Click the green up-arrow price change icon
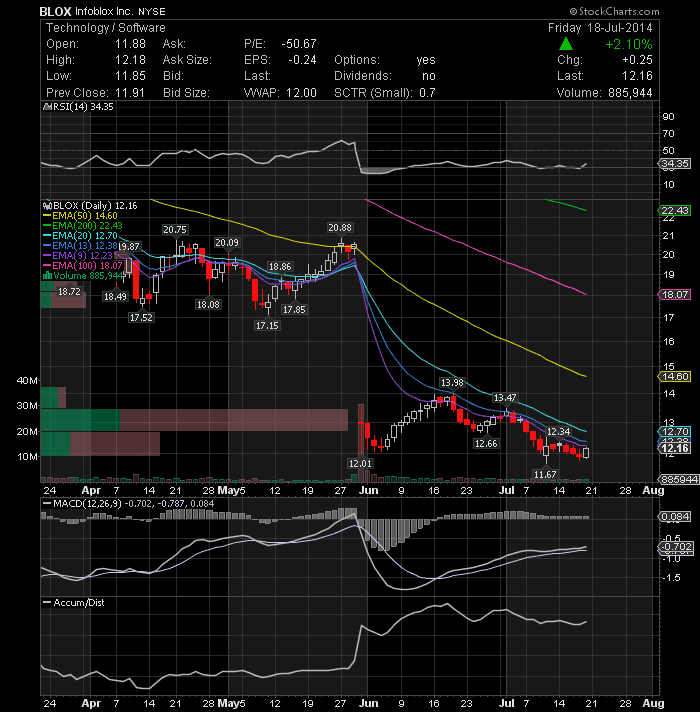700x712 pixels. (566, 44)
